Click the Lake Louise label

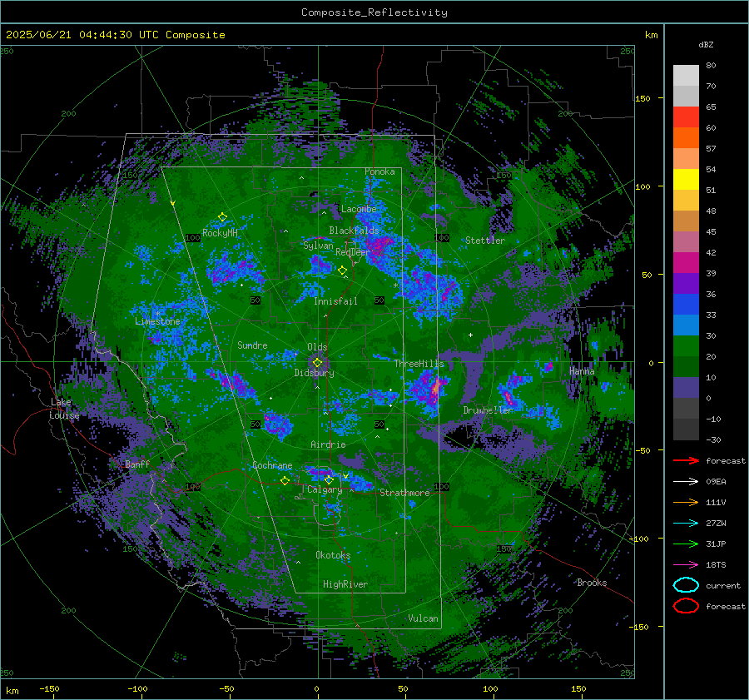pos(64,409)
